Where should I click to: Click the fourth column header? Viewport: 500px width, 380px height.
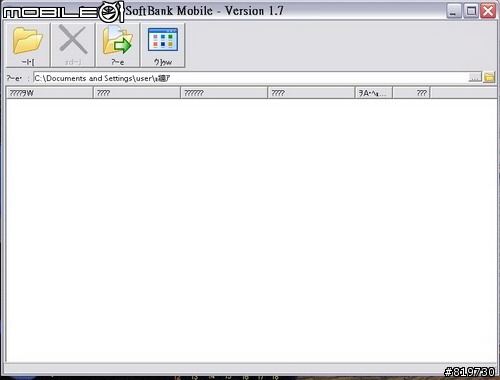(x=311, y=93)
